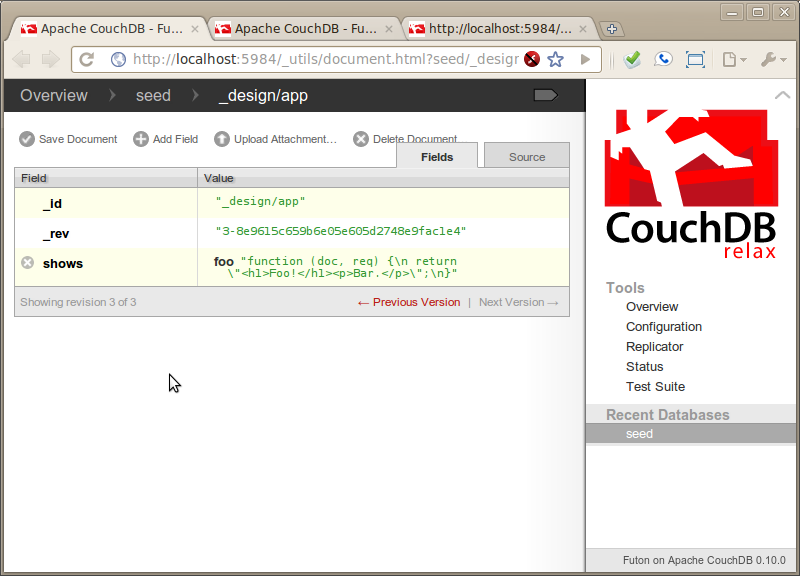Image resolution: width=800 pixels, height=576 pixels.
Task: Click inside the browser address bar
Action: (300, 60)
